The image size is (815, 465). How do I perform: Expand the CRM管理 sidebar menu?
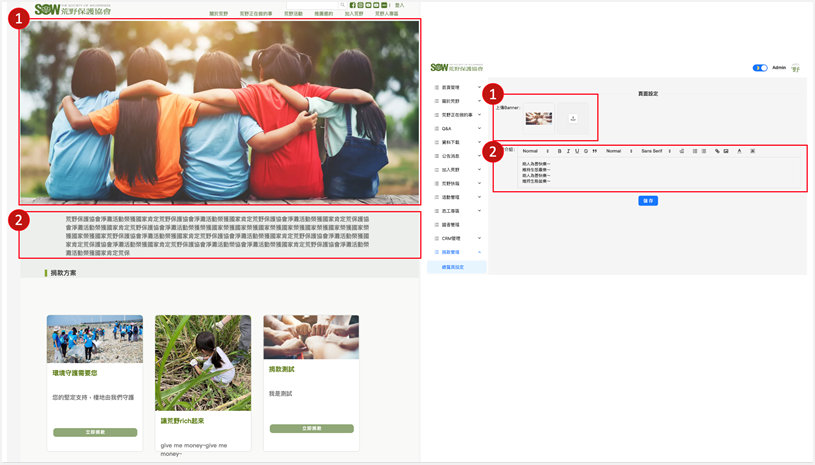point(457,238)
